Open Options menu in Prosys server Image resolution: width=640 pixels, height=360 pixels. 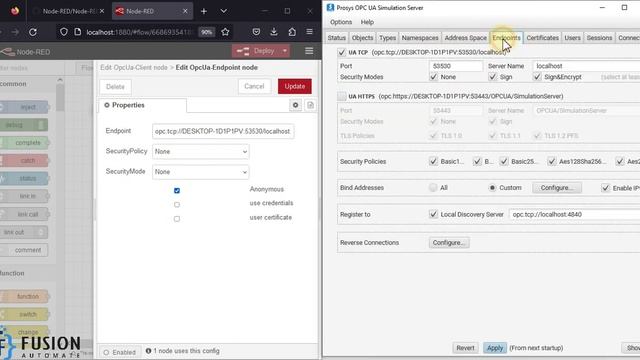(341, 22)
